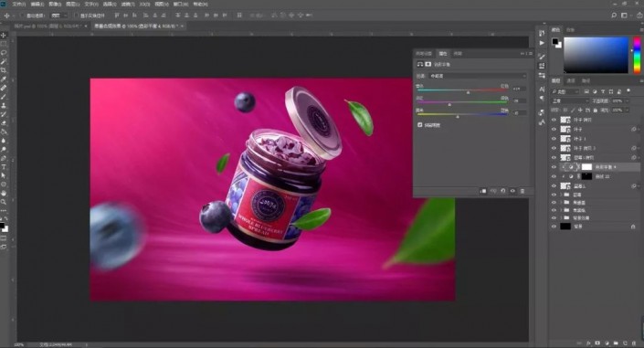
Task: Select the Magic Wand tool
Action: click(4, 61)
